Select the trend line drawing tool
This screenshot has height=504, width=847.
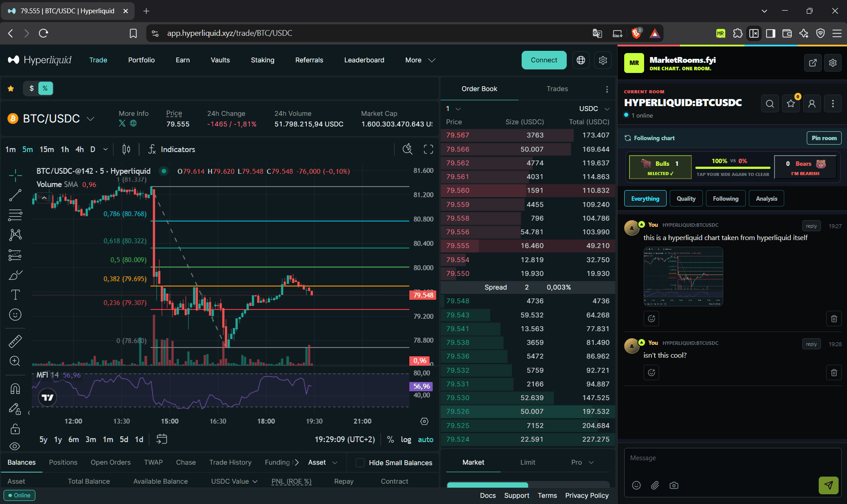(15, 195)
